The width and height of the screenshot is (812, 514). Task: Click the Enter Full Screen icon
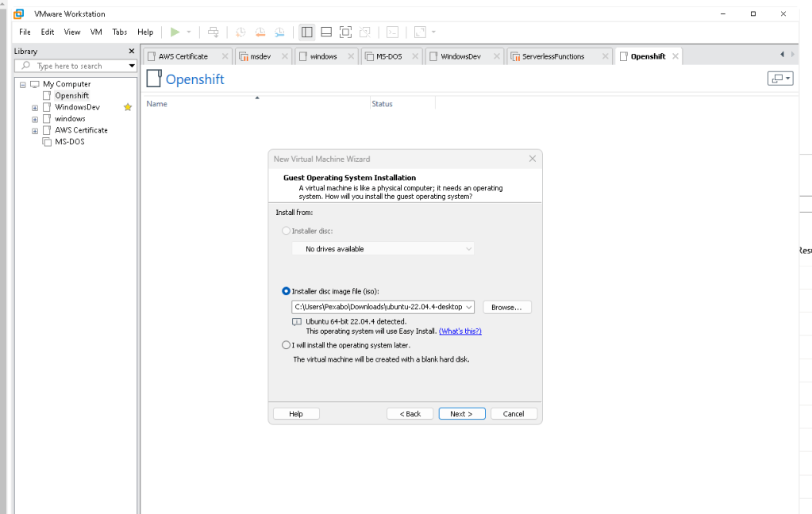tap(345, 32)
